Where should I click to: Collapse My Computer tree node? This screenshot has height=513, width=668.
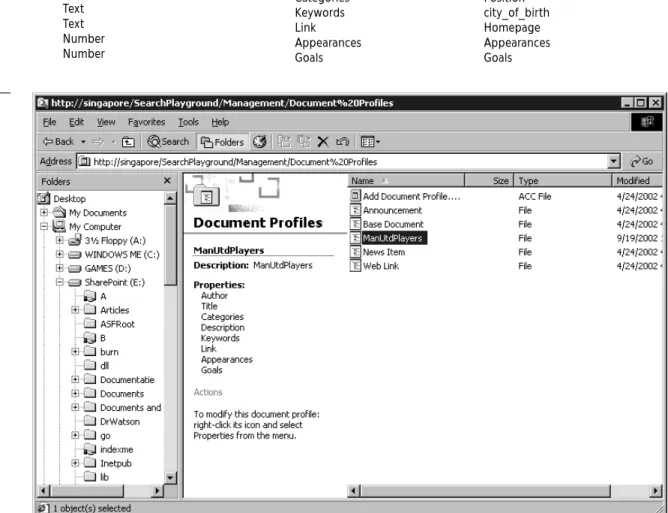coord(44,227)
